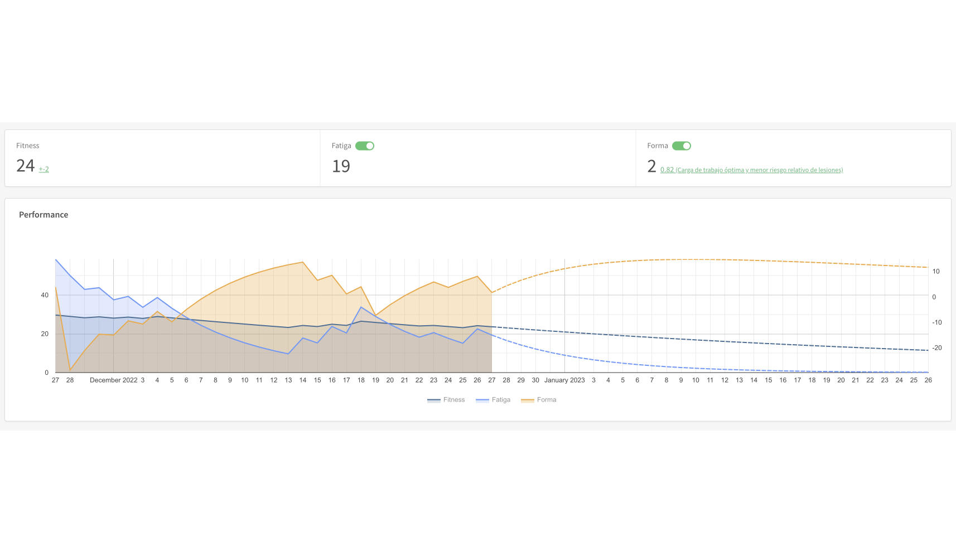Select the Fatiga value 19

coord(341,166)
